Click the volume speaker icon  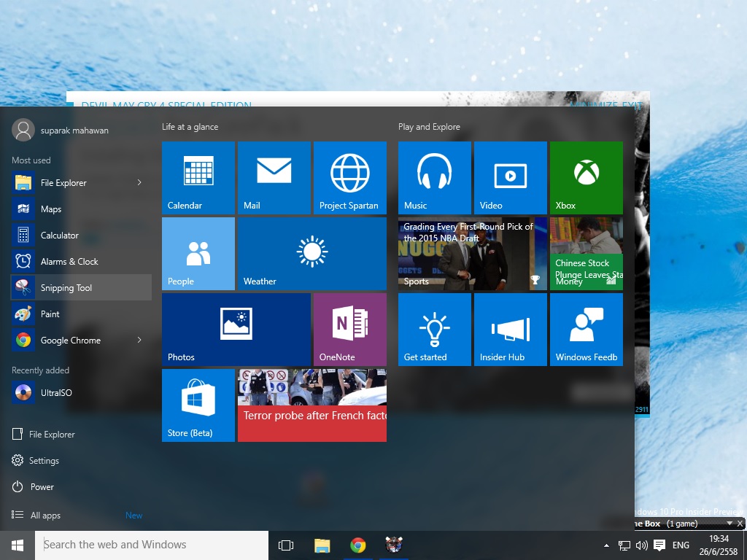pyautogui.click(x=642, y=545)
